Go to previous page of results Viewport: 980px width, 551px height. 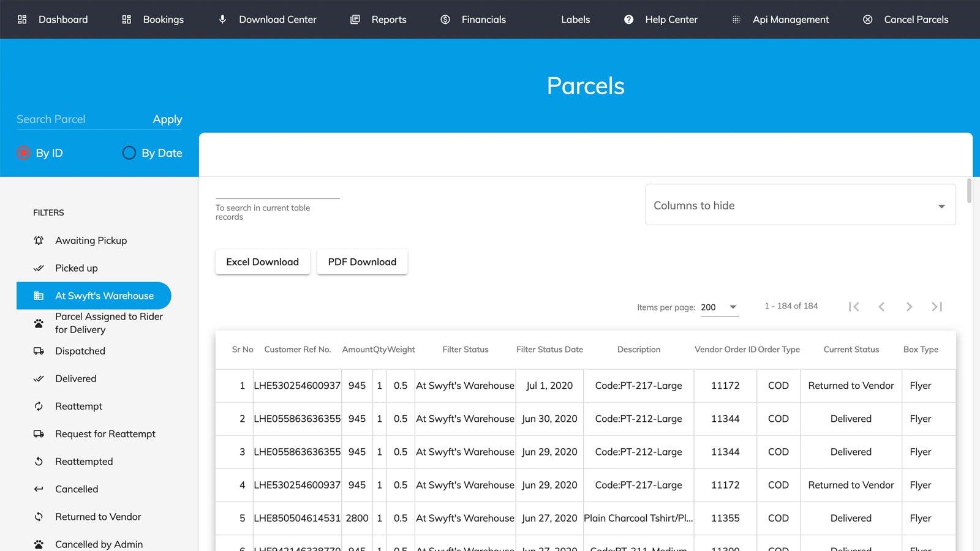pos(881,307)
